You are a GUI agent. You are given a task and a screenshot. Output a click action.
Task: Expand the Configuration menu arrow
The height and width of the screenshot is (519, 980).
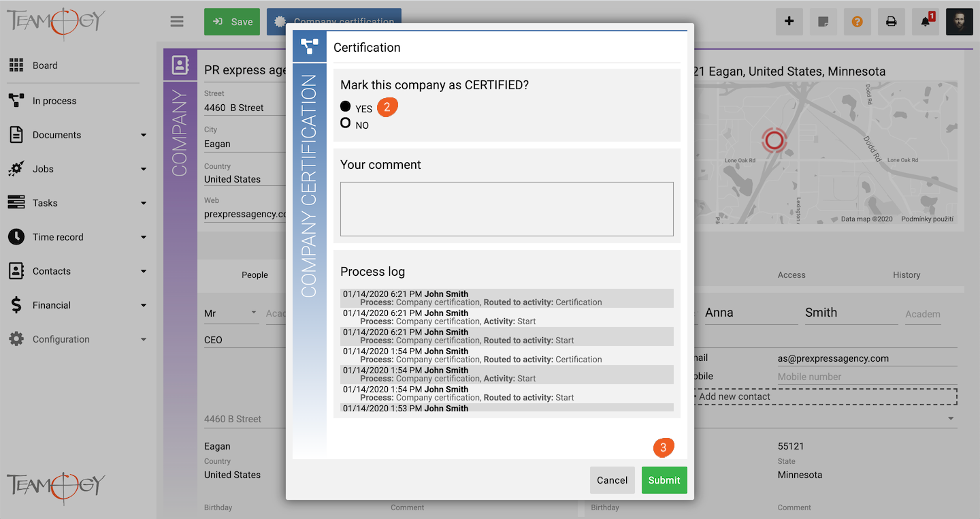(x=144, y=339)
